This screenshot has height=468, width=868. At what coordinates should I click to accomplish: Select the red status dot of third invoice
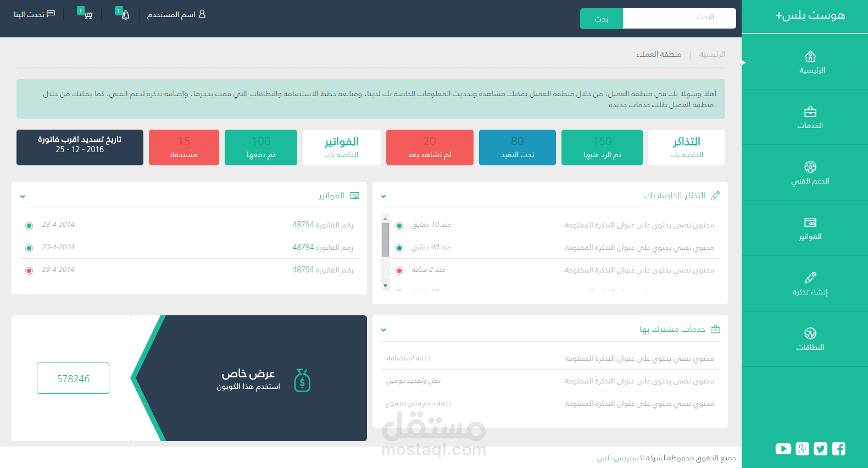29,271
